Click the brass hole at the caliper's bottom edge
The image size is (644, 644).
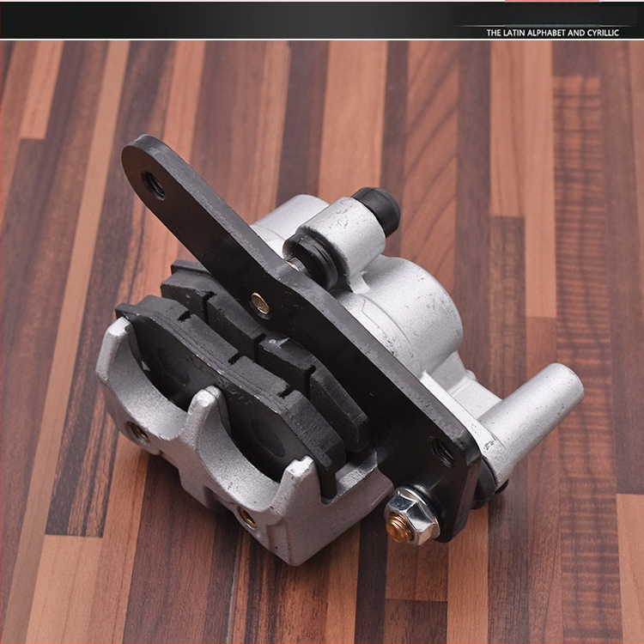pyautogui.click(x=247, y=518)
